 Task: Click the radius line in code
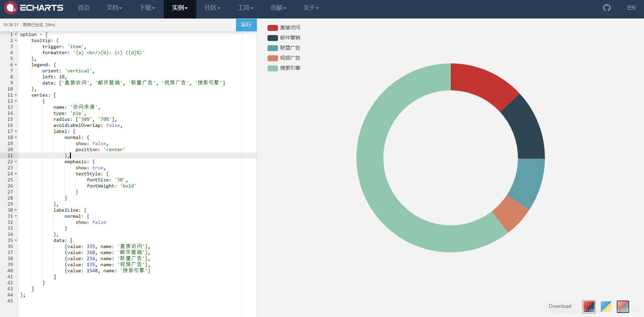(85, 119)
